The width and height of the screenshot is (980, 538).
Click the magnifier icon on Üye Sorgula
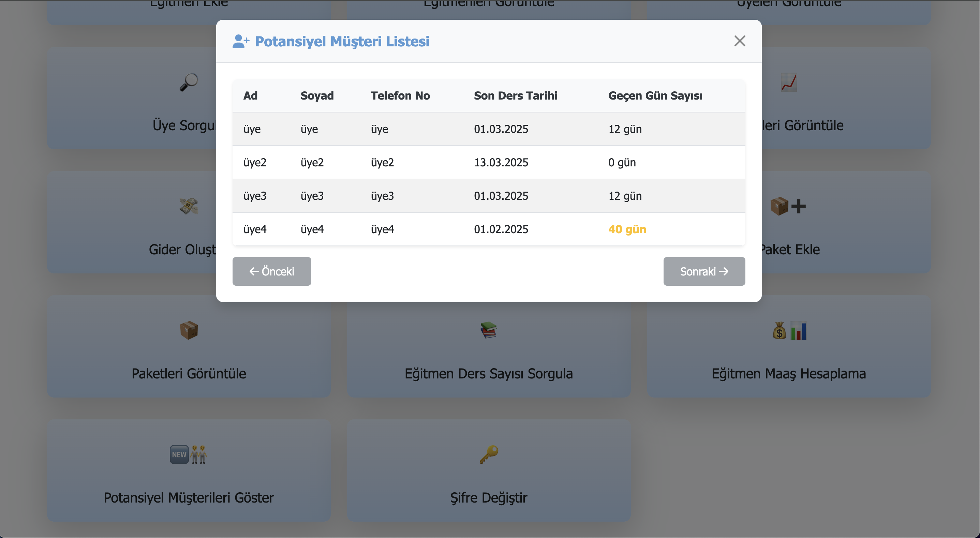coord(189,82)
